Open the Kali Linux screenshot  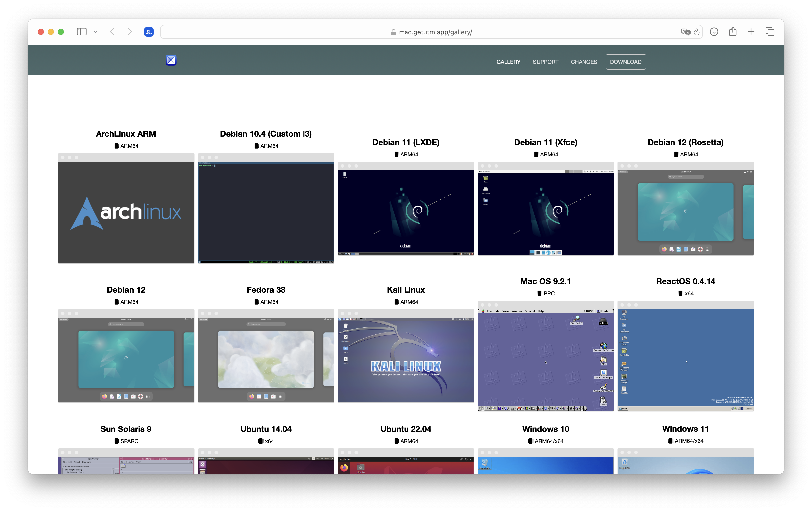point(406,360)
